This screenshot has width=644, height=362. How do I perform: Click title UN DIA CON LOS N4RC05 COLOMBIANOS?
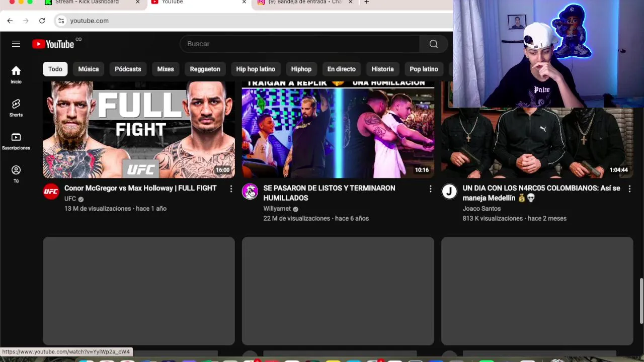click(x=541, y=193)
